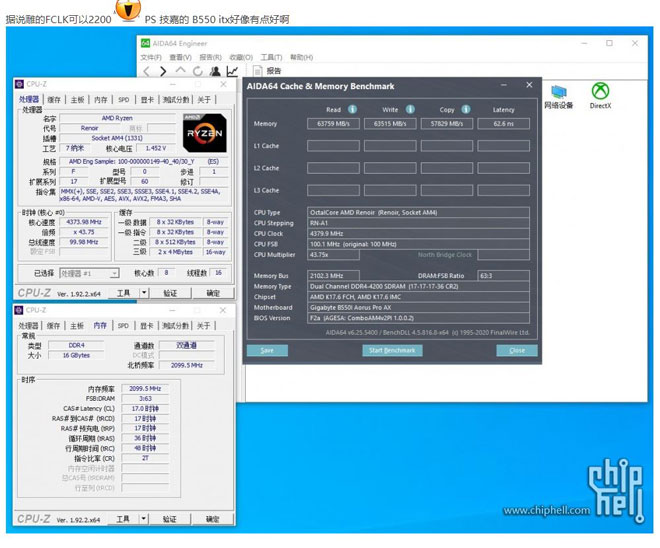This screenshot has width=660, height=548.
Task: Click AMD Eng Sample specification field
Action: (x=144, y=162)
